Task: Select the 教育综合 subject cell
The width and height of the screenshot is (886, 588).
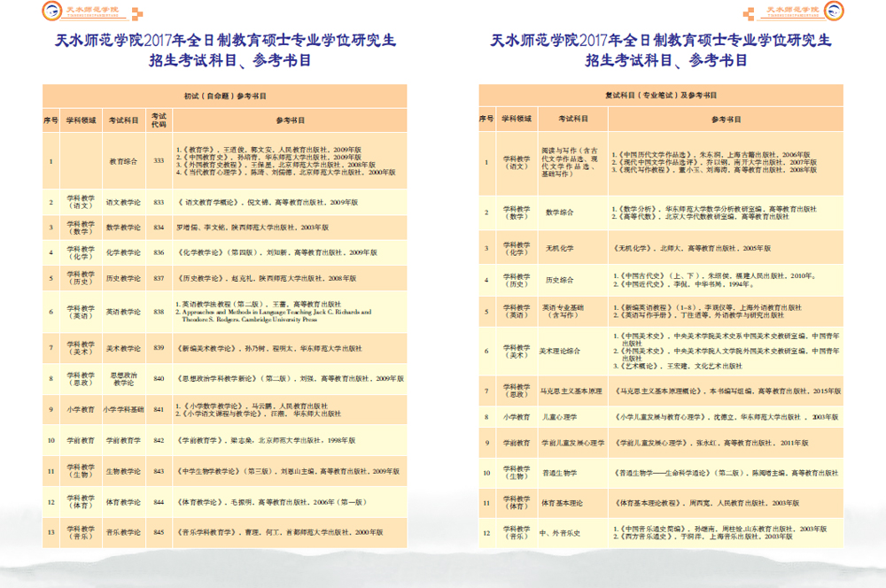Action: point(123,161)
